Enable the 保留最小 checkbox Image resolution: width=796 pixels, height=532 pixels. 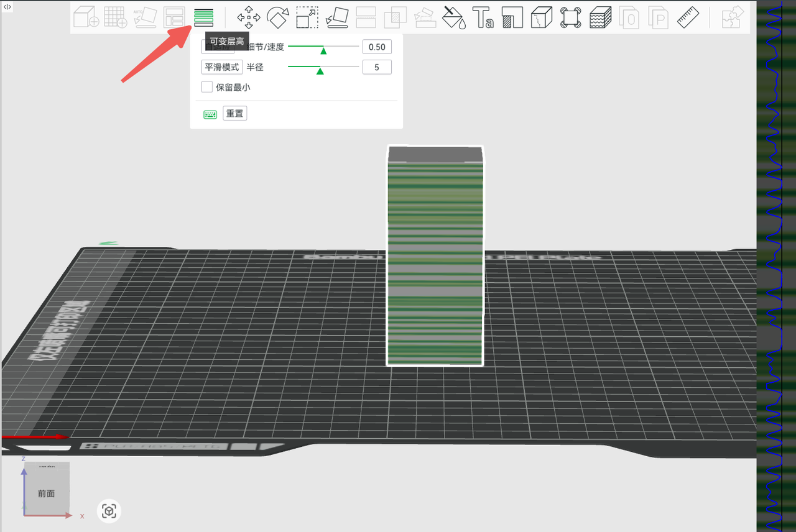tap(207, 87)
